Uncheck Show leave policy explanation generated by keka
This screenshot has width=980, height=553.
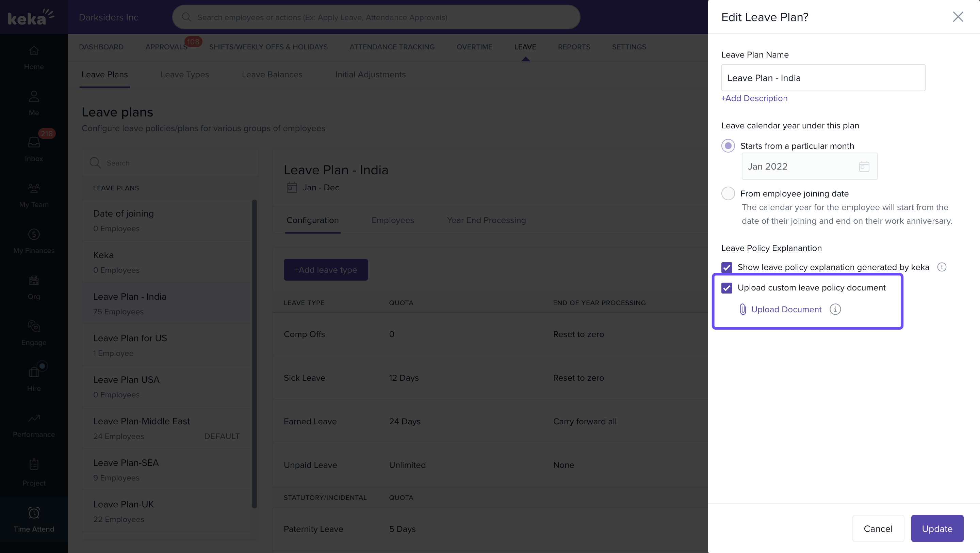pyautogui.click(x=726, y=267)
